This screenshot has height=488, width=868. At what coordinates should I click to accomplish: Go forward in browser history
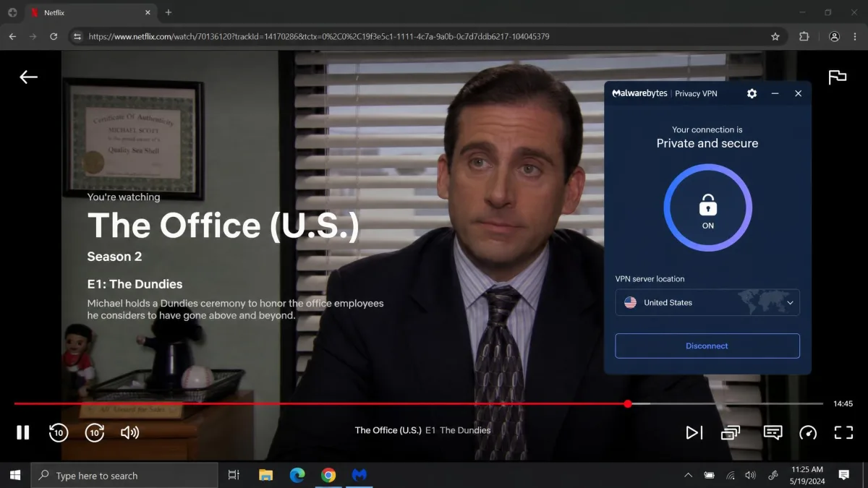[x=33, y=36]
